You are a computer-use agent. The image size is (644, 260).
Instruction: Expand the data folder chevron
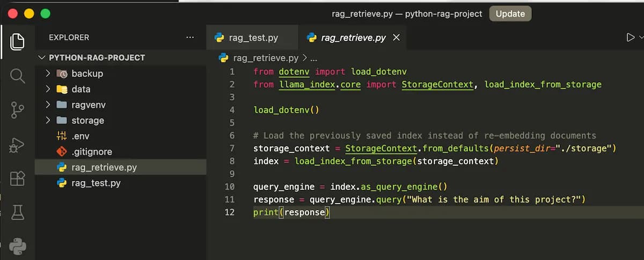pos(48,89)
